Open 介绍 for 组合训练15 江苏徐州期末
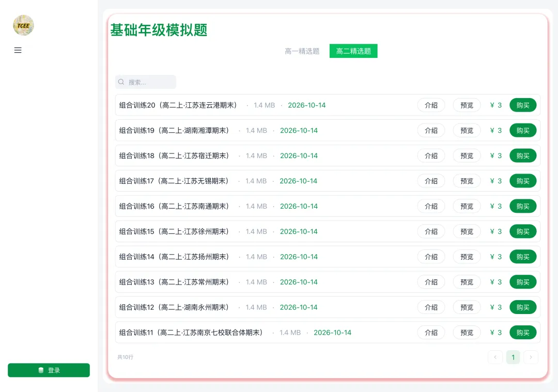Screen dimensions: 558x392 coord(431,231)
